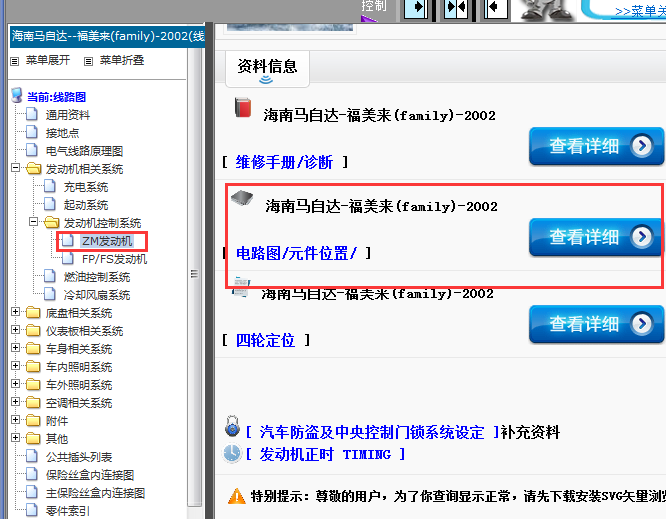Click the 海南马自达--福美来 panel title bar

107,36
